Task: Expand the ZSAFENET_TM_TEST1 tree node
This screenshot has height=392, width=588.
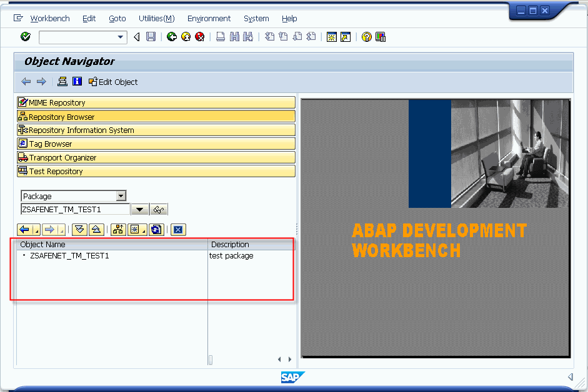Action: tap(24, 255)
